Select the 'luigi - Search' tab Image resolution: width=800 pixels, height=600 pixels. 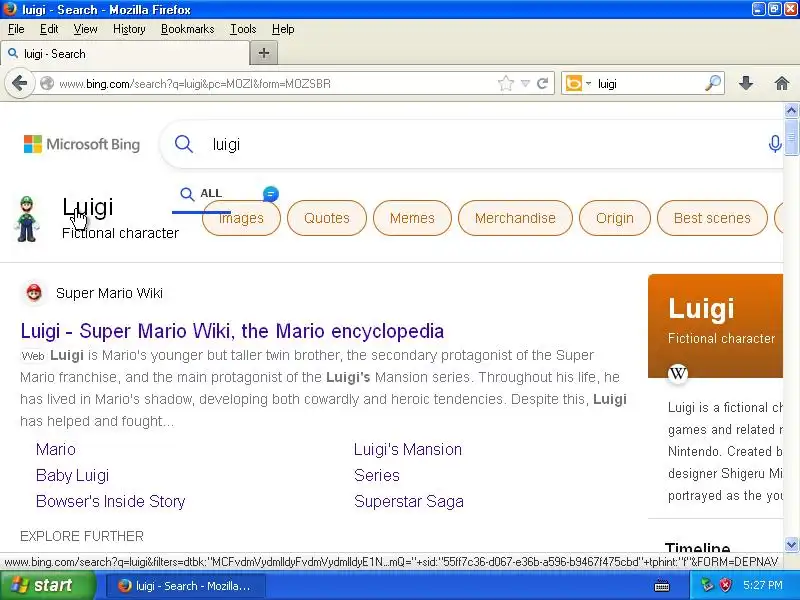point(125,54)
